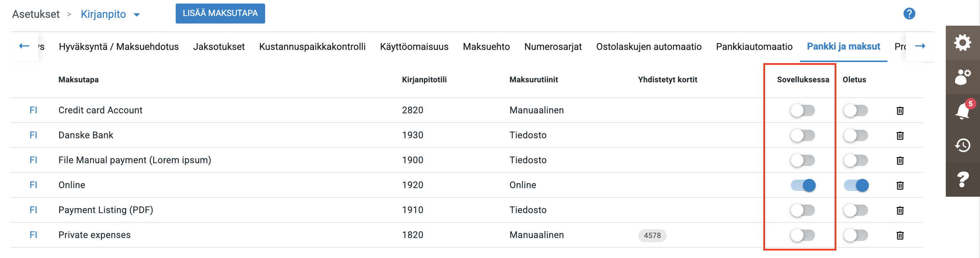This screenshot has width=980, height=258.
Task: Click the 4578 connected card chip
Action: coord(652,235)
